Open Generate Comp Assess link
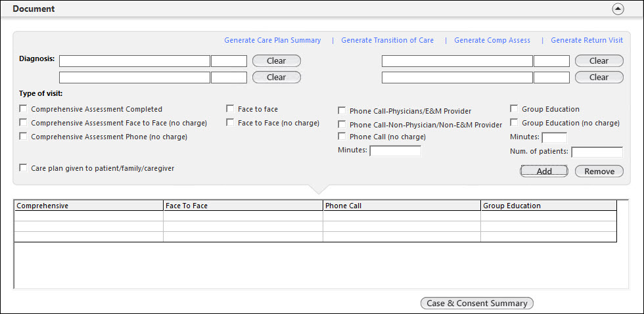 coord(492,40)
